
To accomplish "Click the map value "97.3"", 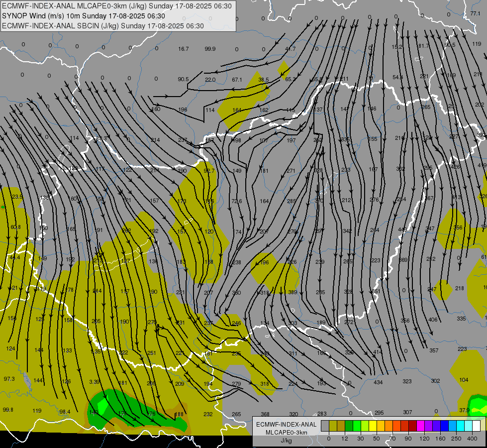I will 9,379.
